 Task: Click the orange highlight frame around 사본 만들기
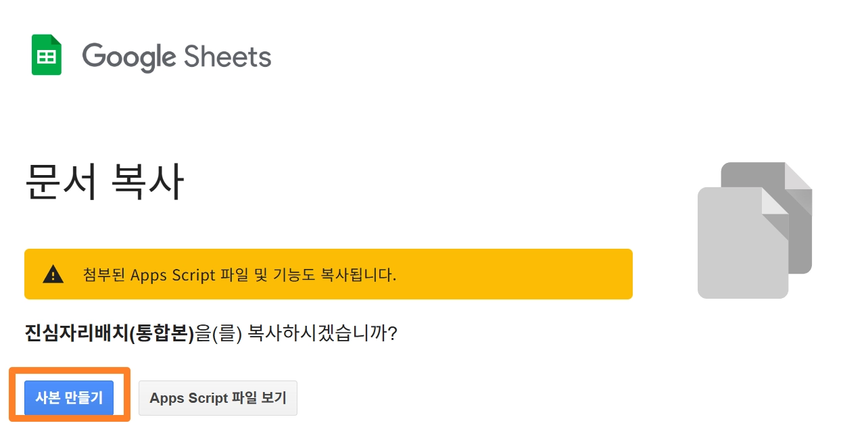click(x=69, y=370)
